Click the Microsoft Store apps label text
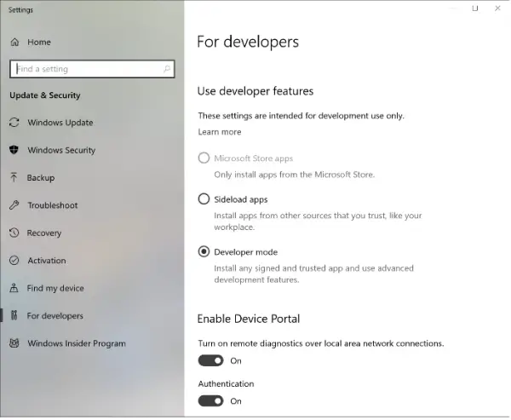This screenshot has height=420, width=511. [x=254, y=158]
